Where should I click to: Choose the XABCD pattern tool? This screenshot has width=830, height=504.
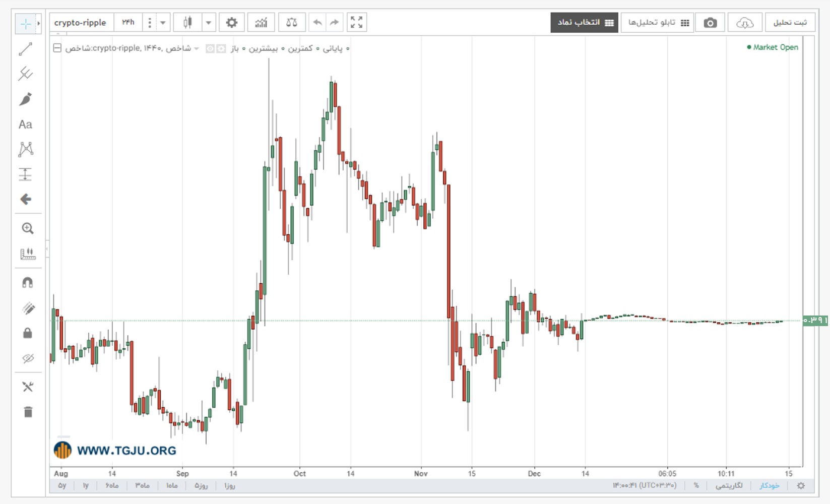[25, 149]
